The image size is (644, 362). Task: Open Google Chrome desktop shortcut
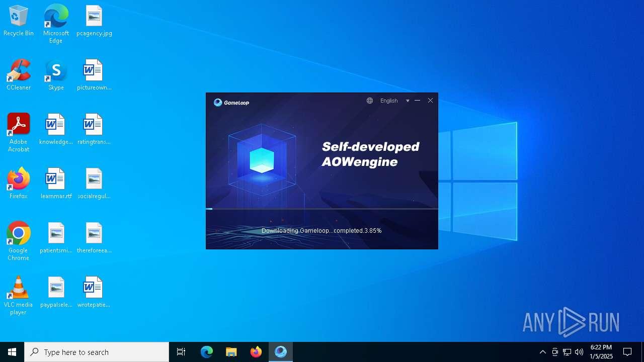[19, 241]
